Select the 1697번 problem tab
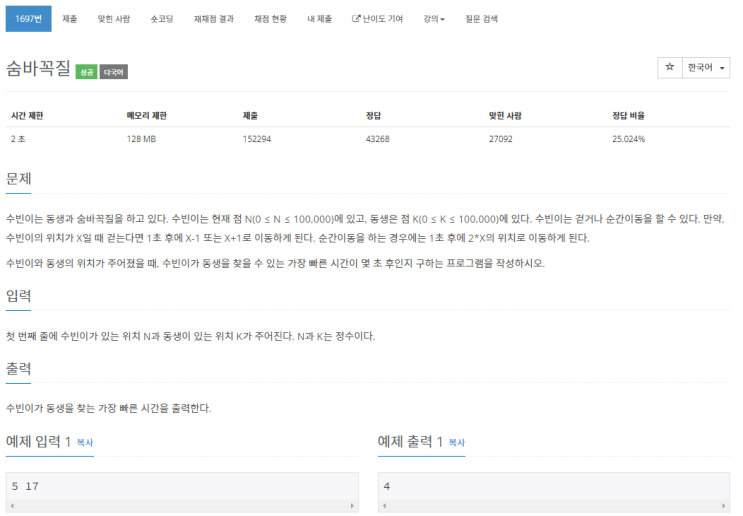 [x=28, y=19]
